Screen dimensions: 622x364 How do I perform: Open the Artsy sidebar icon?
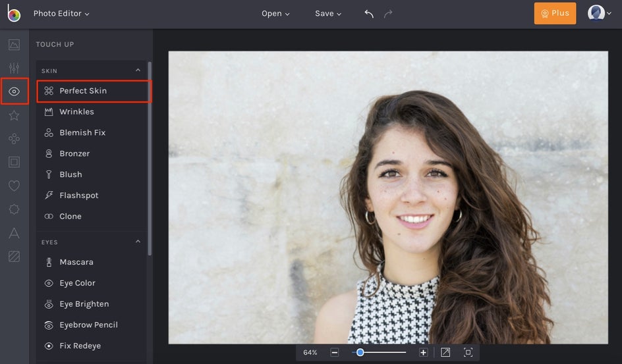(14, 139)
